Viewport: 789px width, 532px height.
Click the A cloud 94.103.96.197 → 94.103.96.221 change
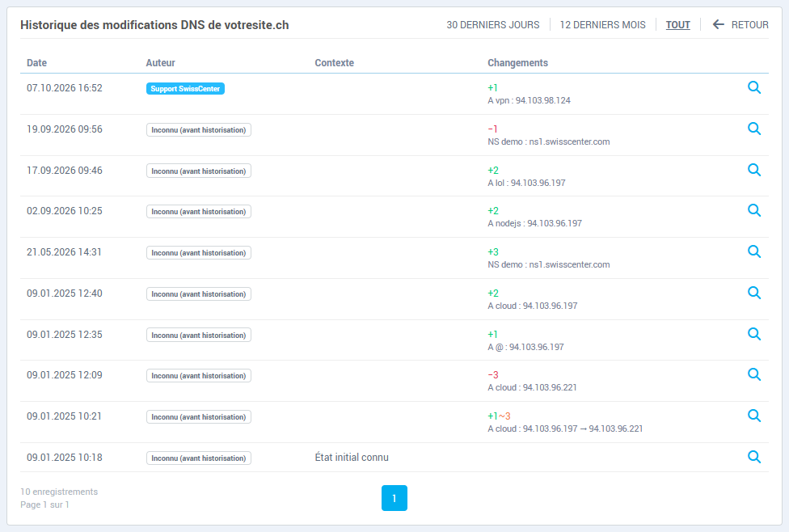pyautogui.click(x=565, y=429)
